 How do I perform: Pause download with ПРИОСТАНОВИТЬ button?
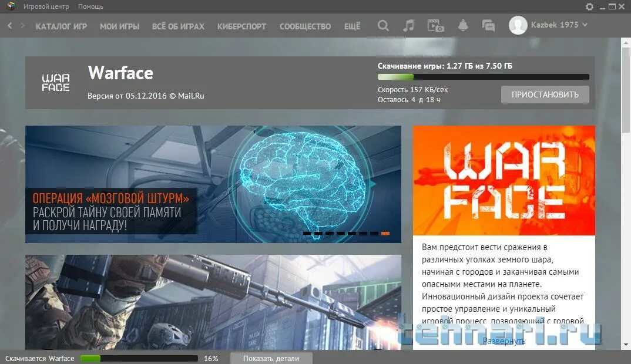coord(545,95)
